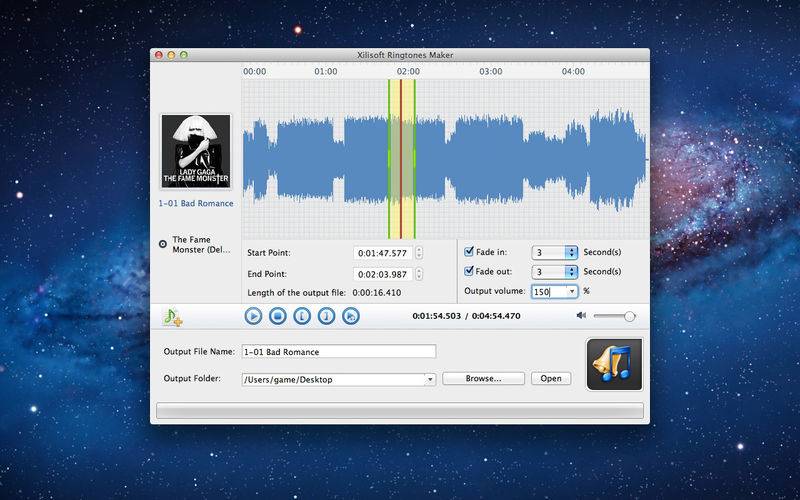
Task: Click the red playhead line in waveform
Action: (401, 159)
